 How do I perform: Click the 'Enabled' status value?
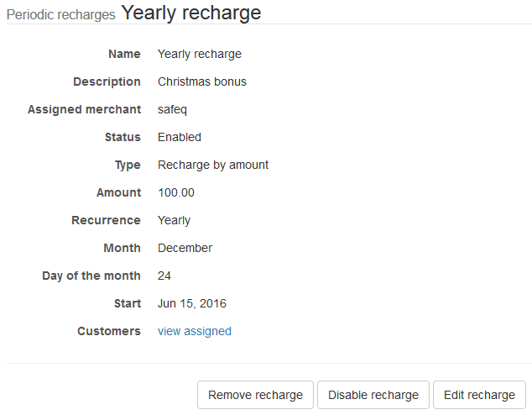coord(180,137)
